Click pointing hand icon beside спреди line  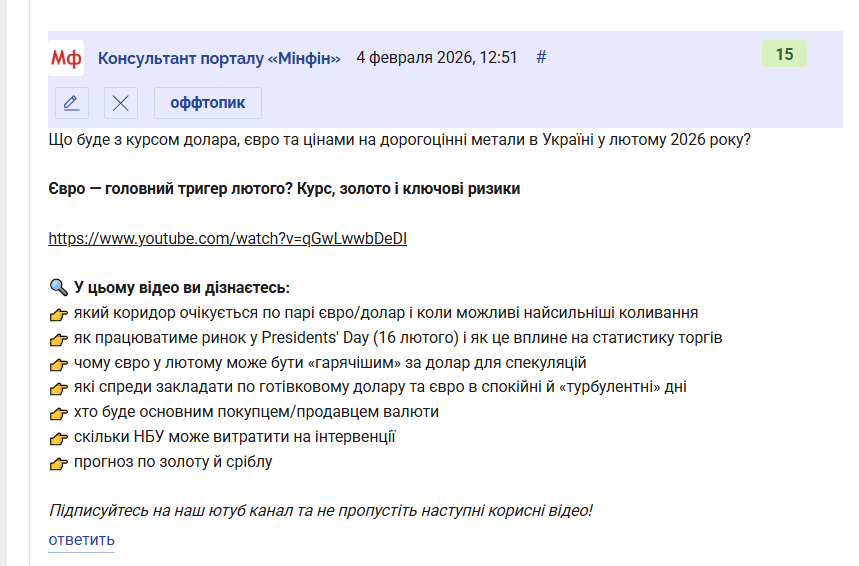59,388
